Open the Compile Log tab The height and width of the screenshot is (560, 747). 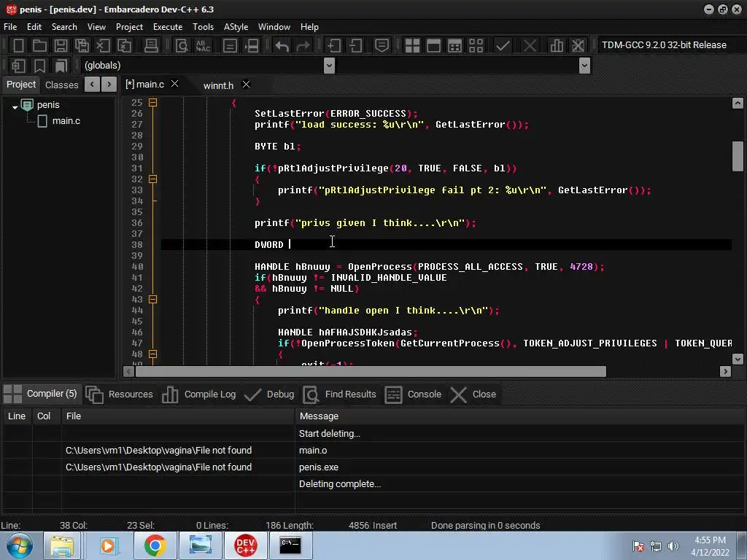click(x=198, y=394)
